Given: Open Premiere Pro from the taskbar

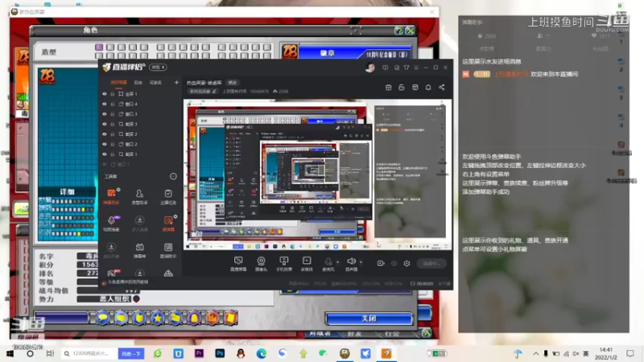Looking at the screenshot, I should pyautogui.click(x=199, y=353).
